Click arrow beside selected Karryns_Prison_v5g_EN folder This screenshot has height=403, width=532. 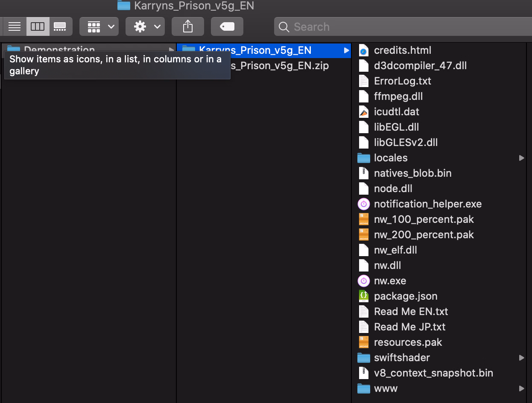tap(346, 50)
